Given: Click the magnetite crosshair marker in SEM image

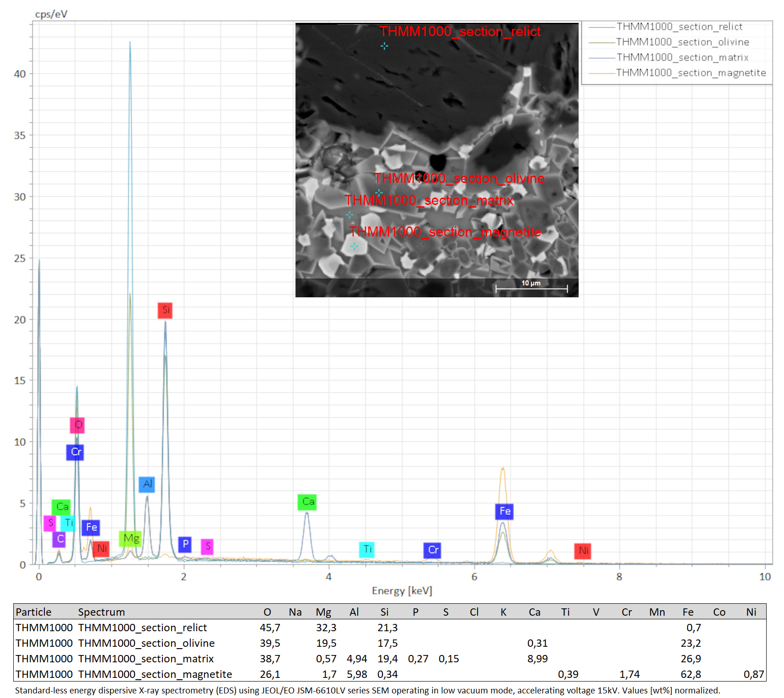Looking at the screenshot, I should pyautogui.click(x=354, y=247).
